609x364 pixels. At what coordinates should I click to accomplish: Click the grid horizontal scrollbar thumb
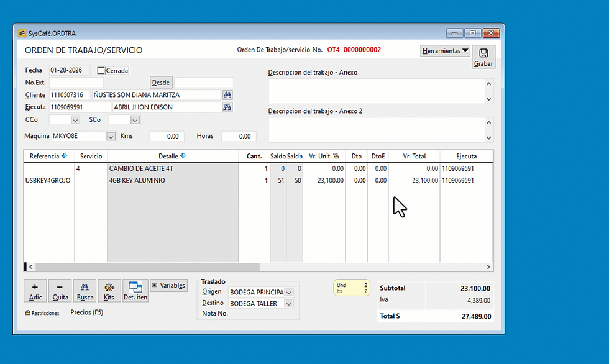(147, 267)
